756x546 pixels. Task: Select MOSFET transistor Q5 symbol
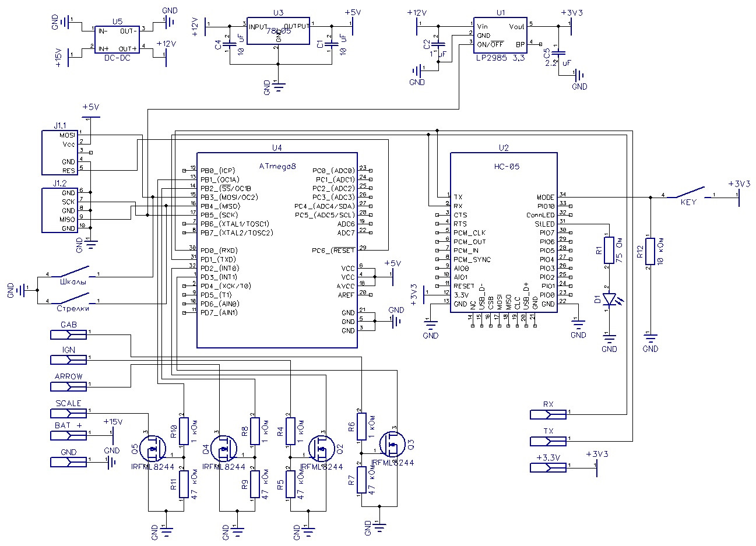pyautogui.click(x=154, y=449)
